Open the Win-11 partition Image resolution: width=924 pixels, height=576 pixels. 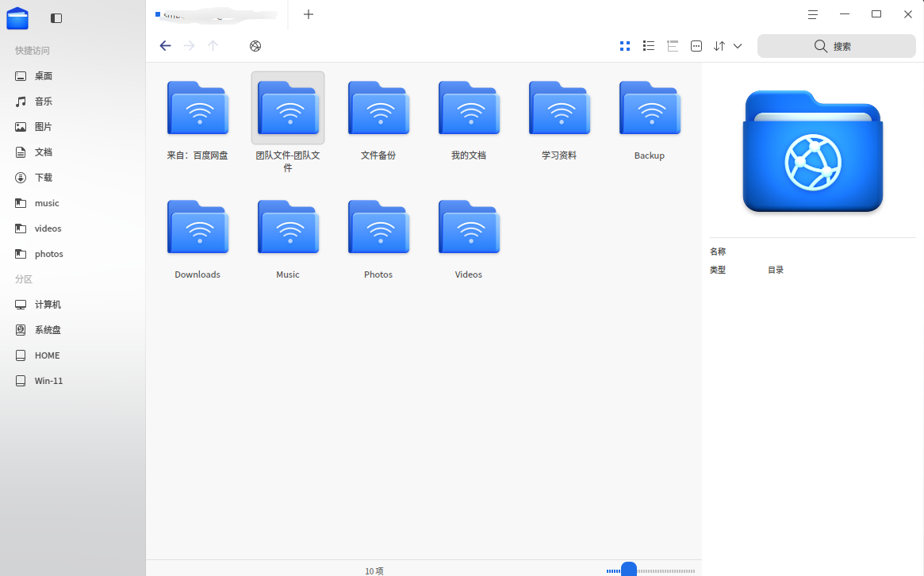[x=72, y=381]
